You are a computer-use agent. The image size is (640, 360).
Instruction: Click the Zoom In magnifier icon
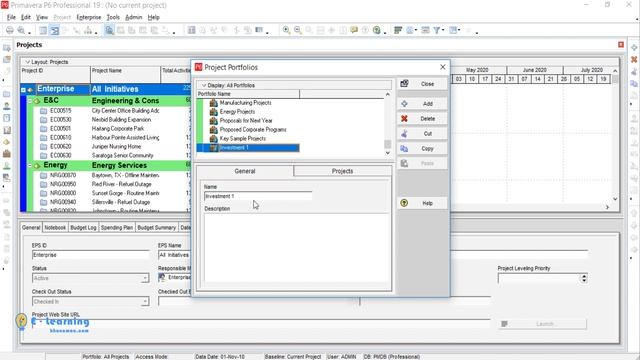(x=287, y=30)
